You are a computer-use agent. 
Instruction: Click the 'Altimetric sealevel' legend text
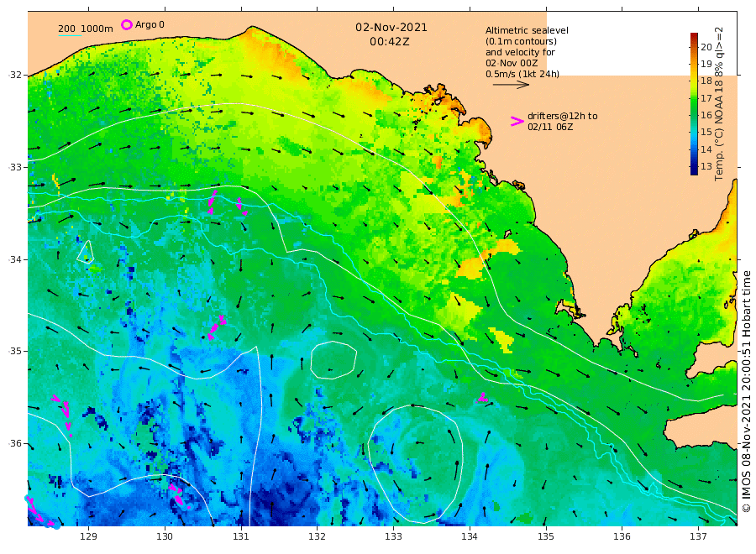(x=527, y=30)
